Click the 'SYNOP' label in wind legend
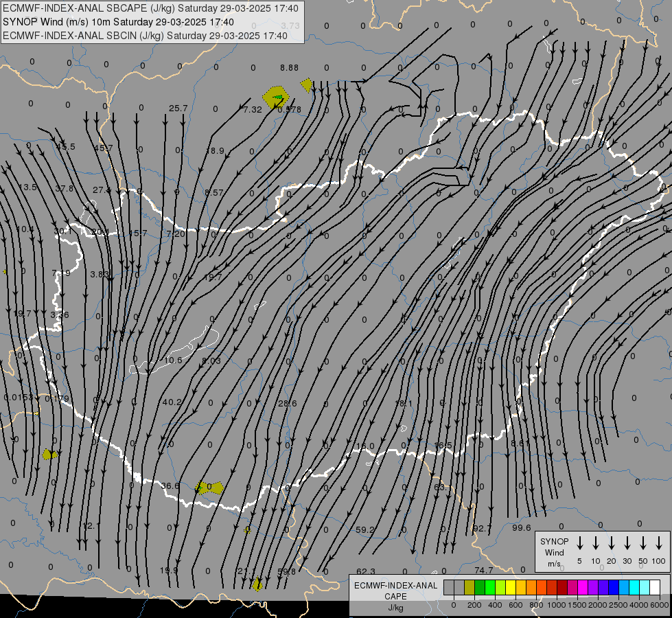This screenshot has height=618, width=672. click(x=554, y=541)
